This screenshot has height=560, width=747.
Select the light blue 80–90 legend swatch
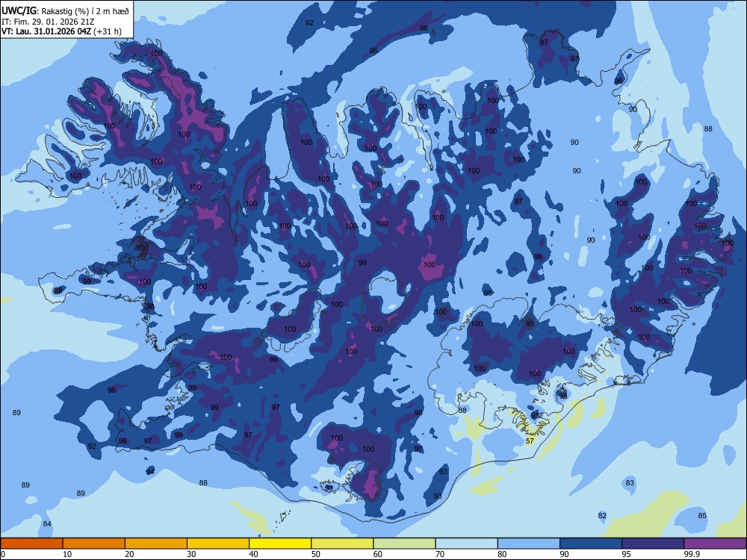tap(529, 544)
